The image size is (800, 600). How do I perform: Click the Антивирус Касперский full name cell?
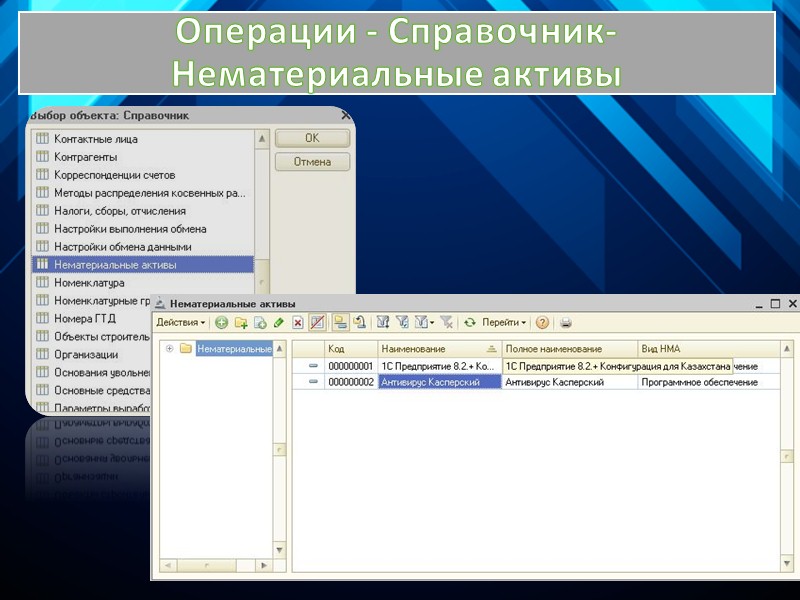570,382
